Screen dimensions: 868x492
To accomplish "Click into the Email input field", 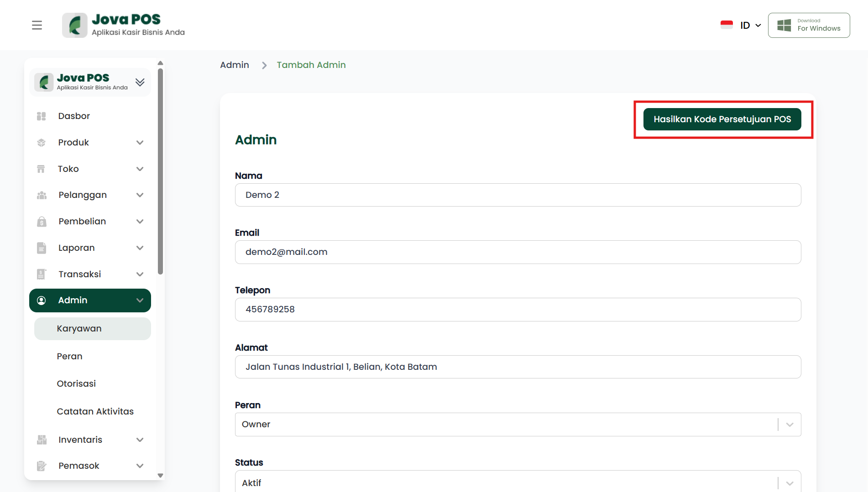I will tap(518, 252).
